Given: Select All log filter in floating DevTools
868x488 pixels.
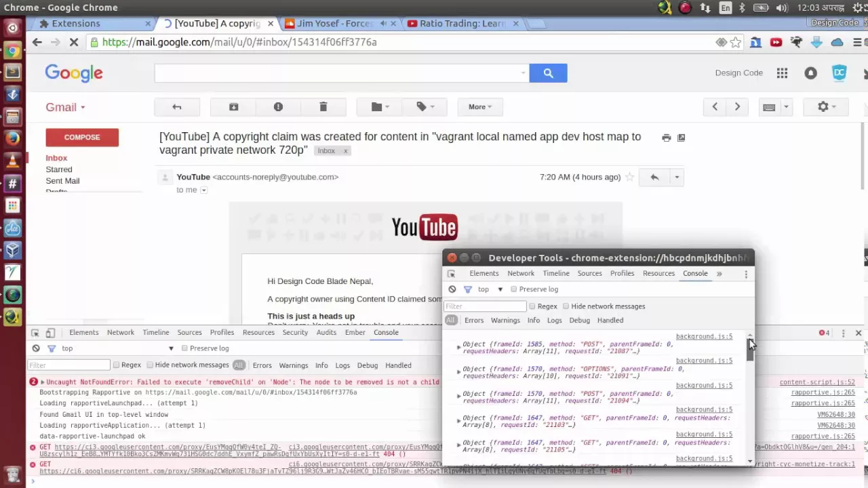Looking at the screenshot, I should [451, 321].
